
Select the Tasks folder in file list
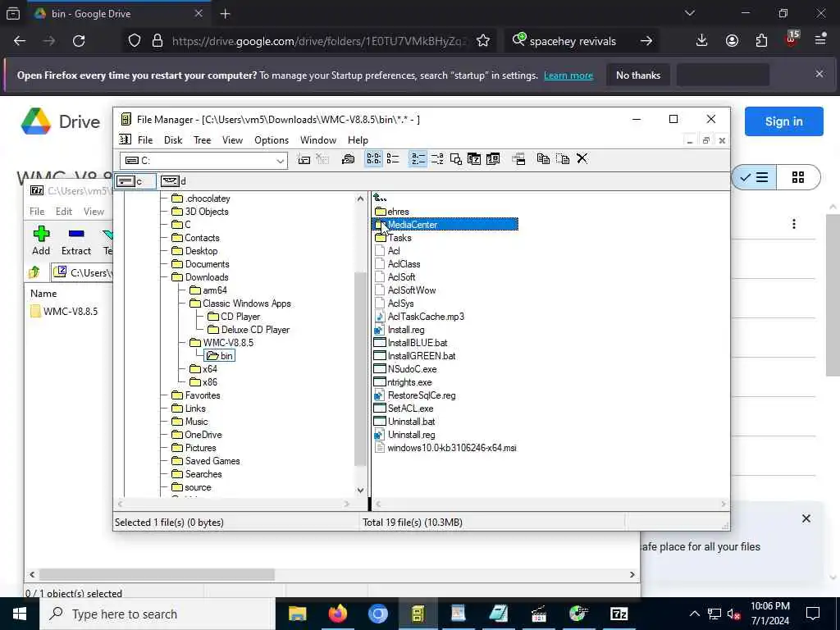click(x=393, y=238)
